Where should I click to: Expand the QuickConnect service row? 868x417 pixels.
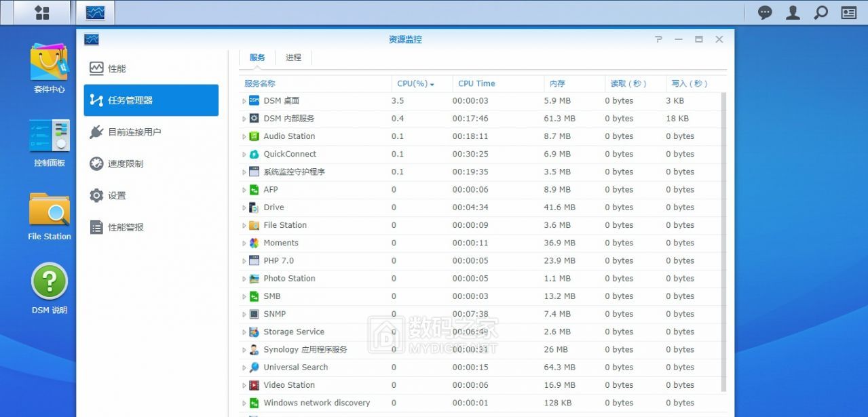(244, 155)
